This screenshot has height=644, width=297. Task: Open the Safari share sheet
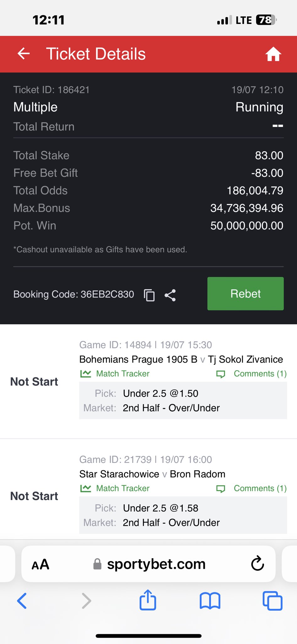point(148,600)
